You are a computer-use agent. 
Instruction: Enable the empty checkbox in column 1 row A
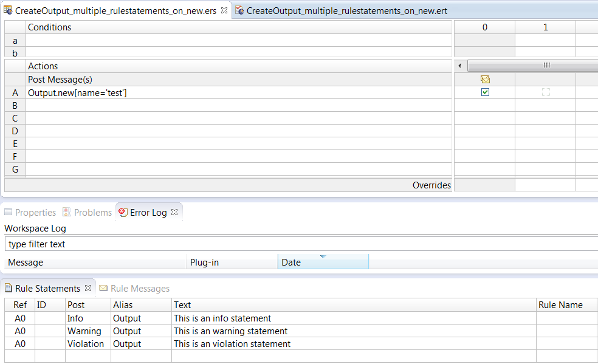(545, 92)
